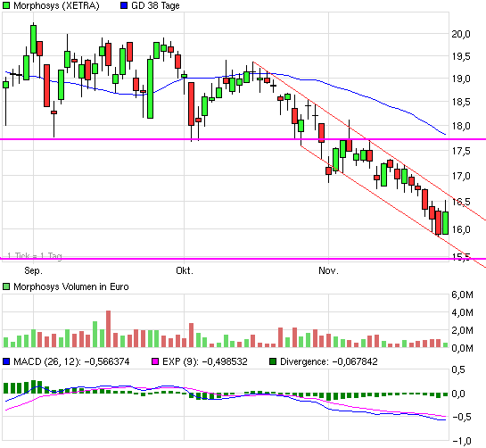Click the tall green candle above 20,0 in September

point(33,39)
